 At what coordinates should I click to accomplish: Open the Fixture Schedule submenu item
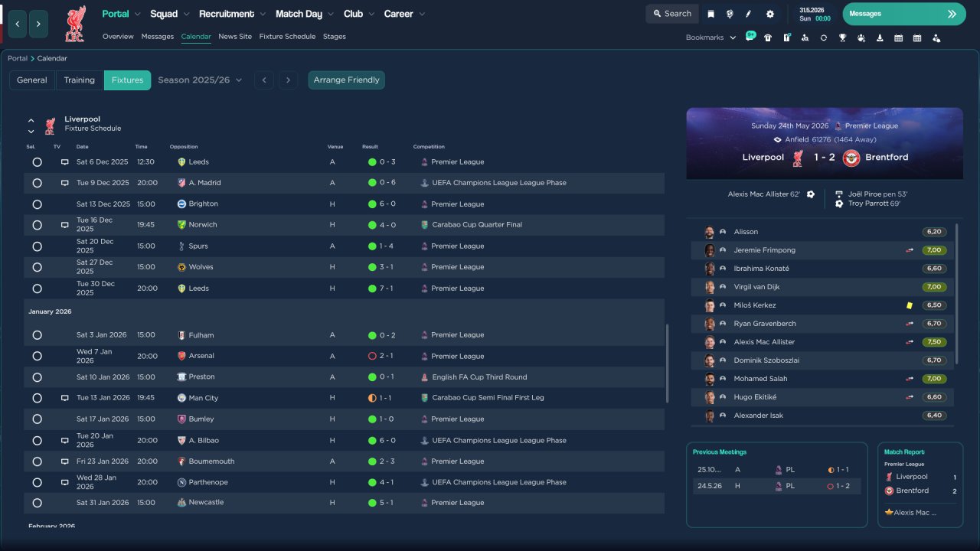[287, 37]
